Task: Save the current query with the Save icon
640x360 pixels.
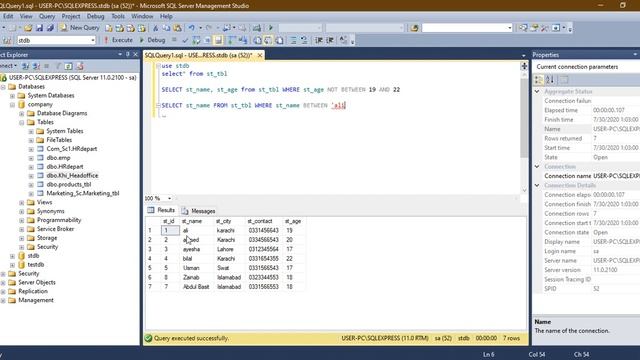Action: tap(39, 28)
